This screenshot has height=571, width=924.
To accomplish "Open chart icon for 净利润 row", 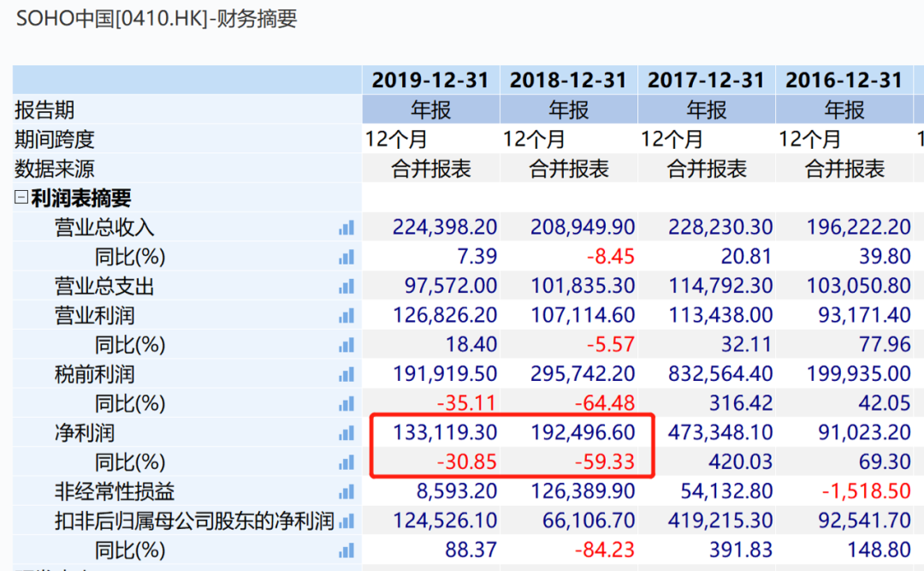I will click(346, 433).
